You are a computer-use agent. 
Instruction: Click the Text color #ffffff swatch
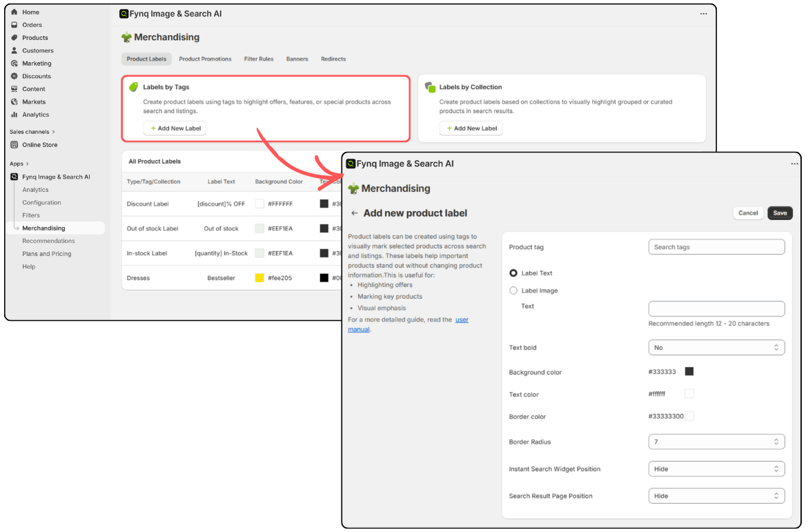point(689,394)
